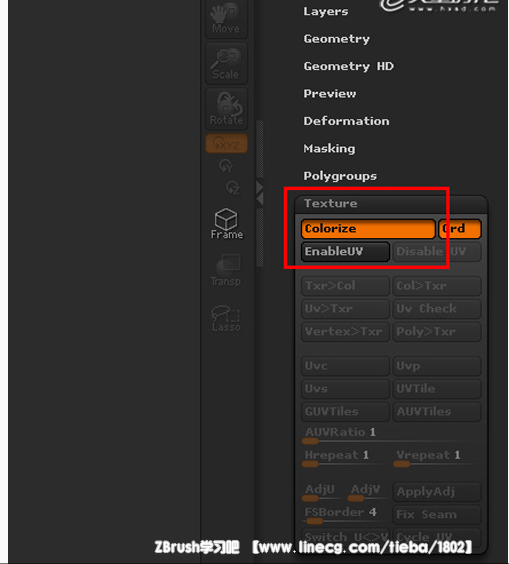Screen dimensions: 509x564
Task: Activate the Lasso selection icon
Action: pos(226,318)
